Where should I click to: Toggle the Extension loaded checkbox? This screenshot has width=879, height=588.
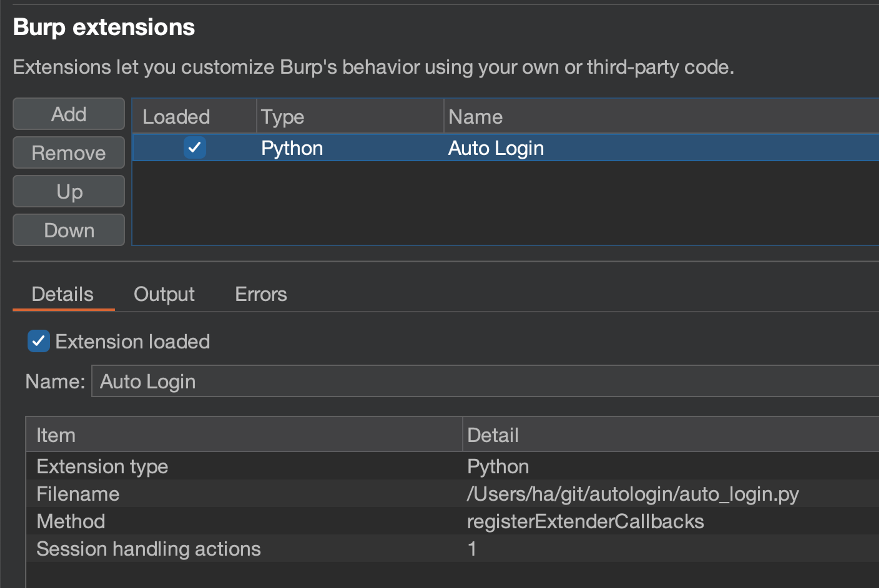(x=39, y=341)
